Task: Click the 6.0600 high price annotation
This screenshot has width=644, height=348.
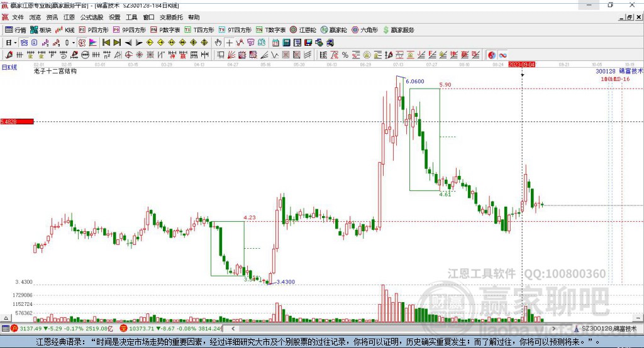Action: point(415,81)
